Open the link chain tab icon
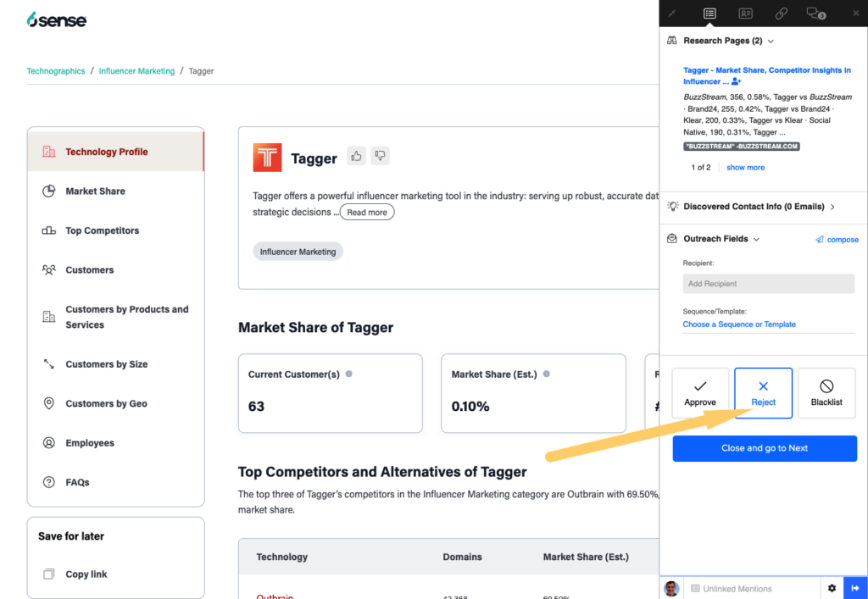The width and height of the screenshot is (868, 599). coord(781,14)
